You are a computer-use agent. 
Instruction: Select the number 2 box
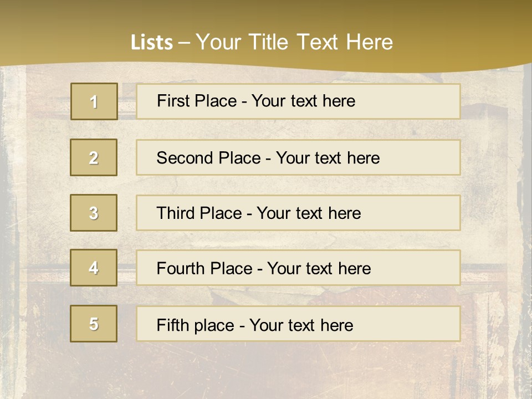click(94, 157)
